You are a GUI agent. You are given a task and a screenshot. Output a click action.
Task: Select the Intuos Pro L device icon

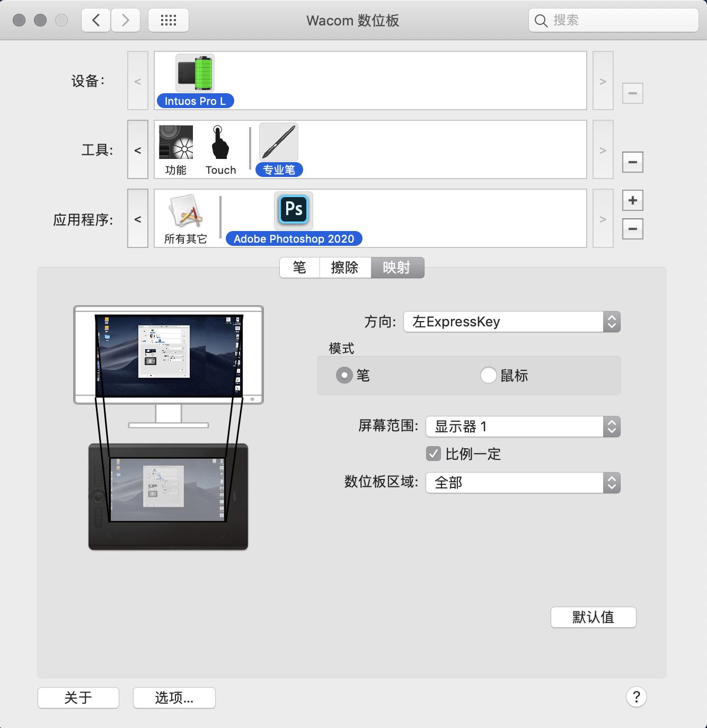(195, 74)
